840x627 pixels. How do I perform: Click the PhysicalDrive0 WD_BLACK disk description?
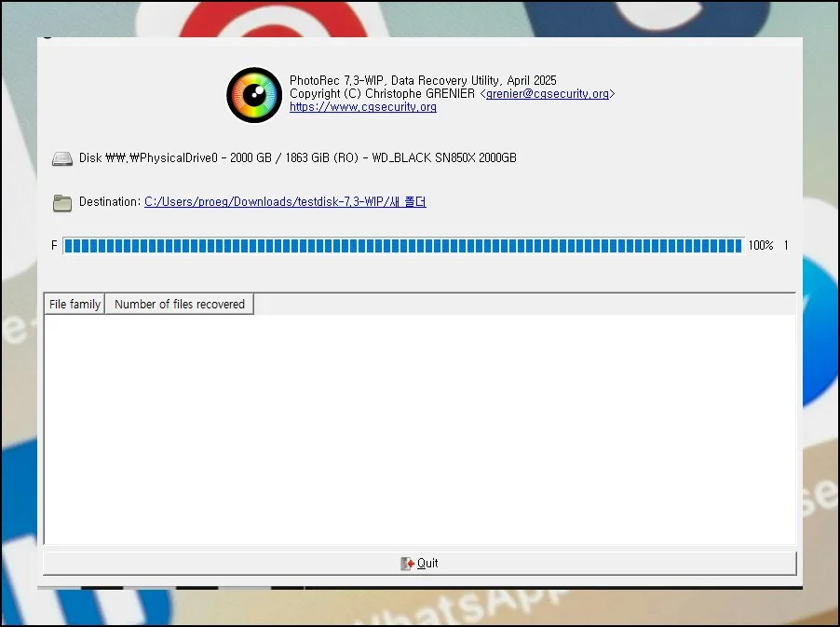pyautogui.click(x=298, y=158)
